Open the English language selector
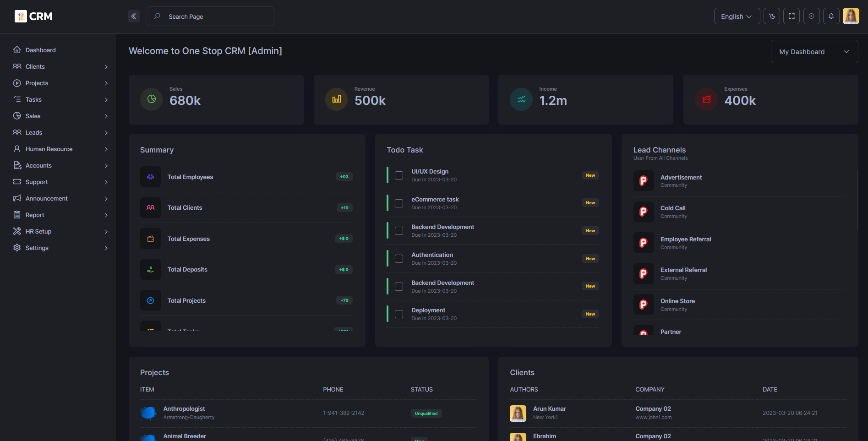 click(x=737, y=16)
